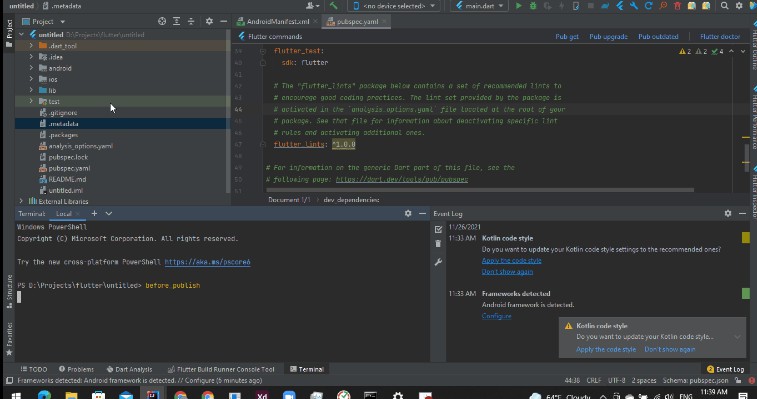The height and width of the screenshot is (399, 757).
Task: Open the main.dart run configuration dropdown
Action: [479, 6]
